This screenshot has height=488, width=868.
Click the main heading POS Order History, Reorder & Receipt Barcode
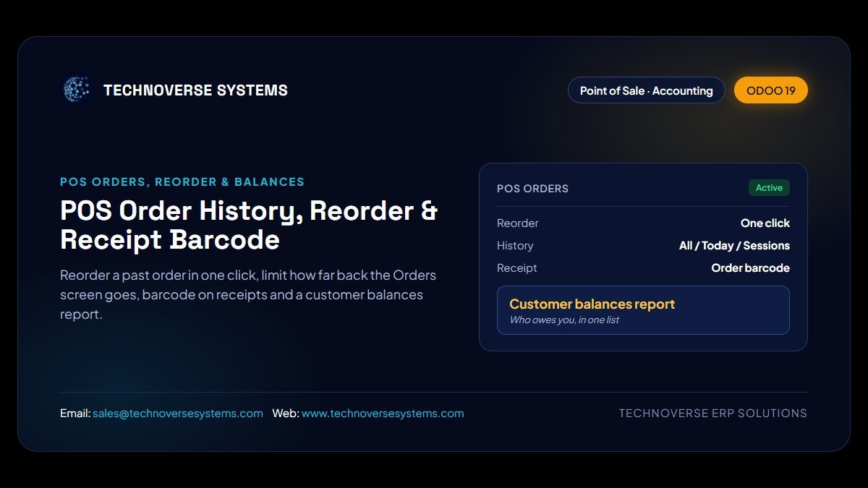click(249, 225)
